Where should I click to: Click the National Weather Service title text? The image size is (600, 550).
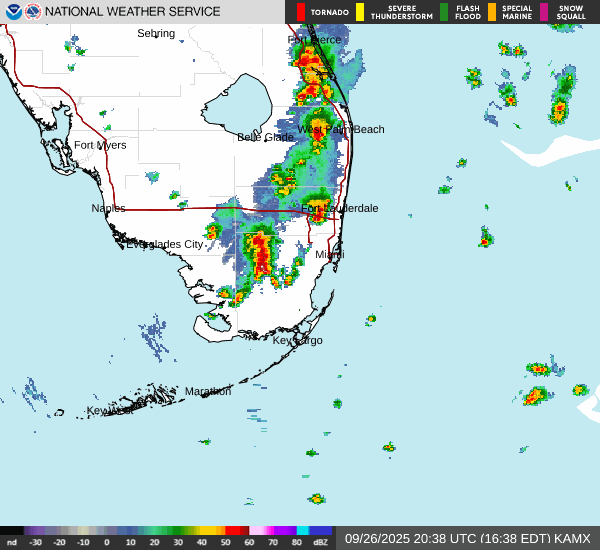133,12
